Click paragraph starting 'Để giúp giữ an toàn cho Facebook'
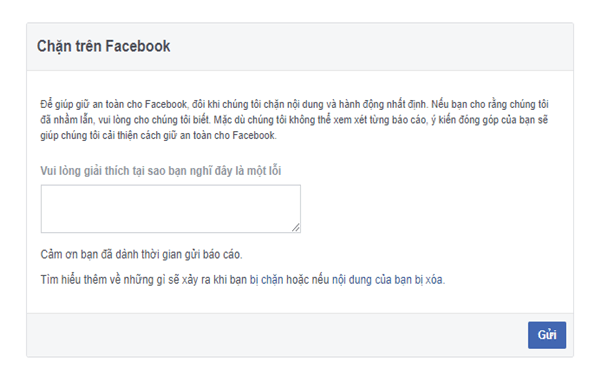600x375 pixels. (294, 120)
